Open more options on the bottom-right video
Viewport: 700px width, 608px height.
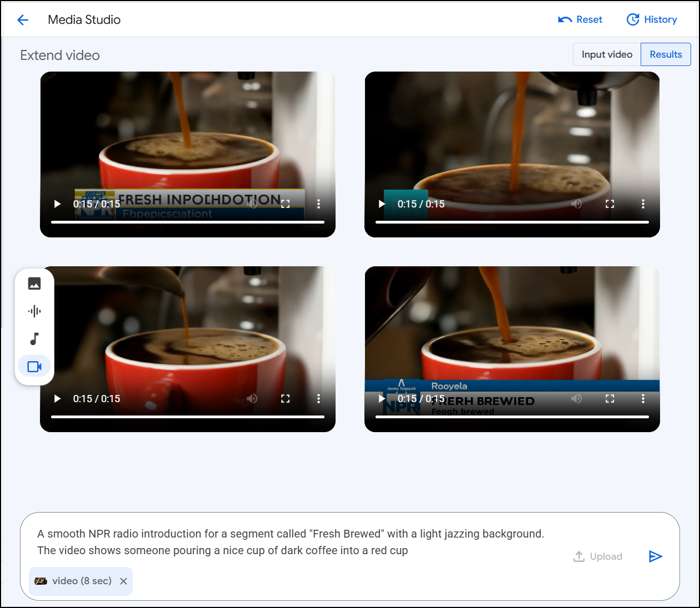(x=643, y=398)
